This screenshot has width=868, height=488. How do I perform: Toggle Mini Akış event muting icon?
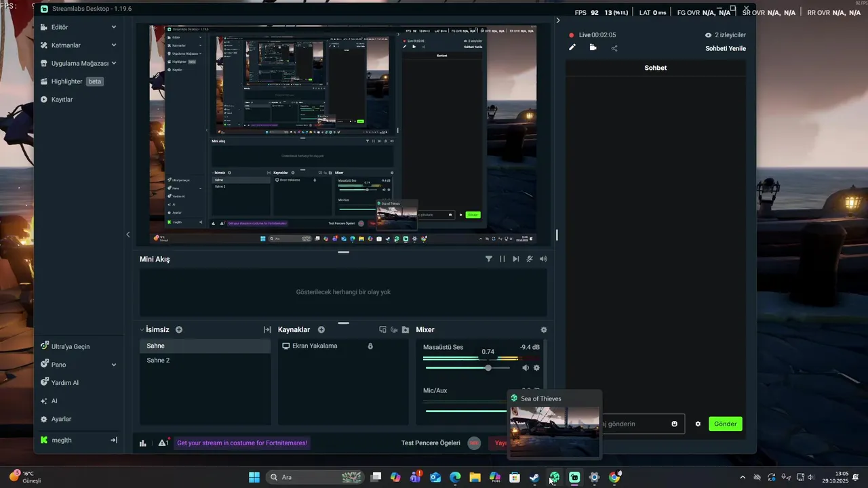530,259
